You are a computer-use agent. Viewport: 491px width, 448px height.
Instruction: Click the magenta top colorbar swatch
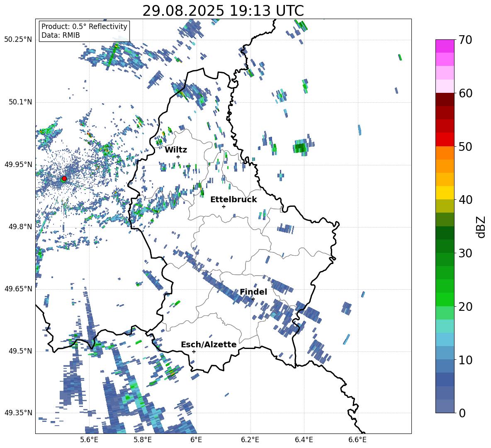(x=445, y=46)
